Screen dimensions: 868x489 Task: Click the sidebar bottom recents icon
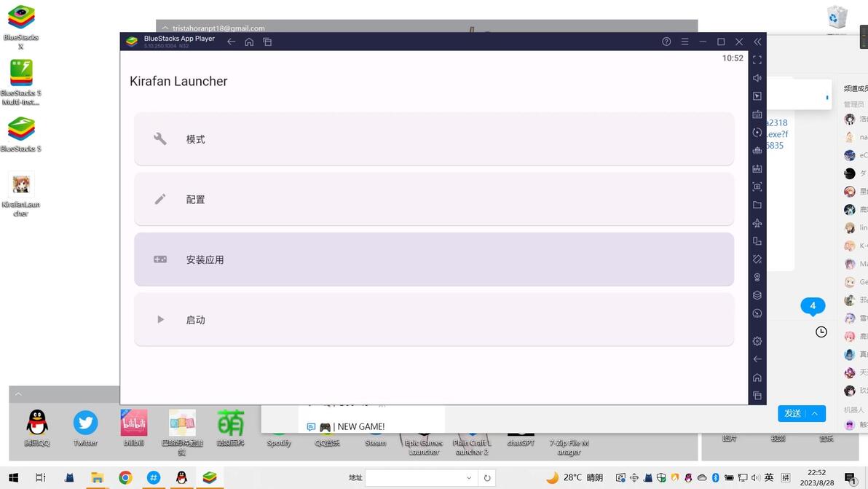(757, 396)
